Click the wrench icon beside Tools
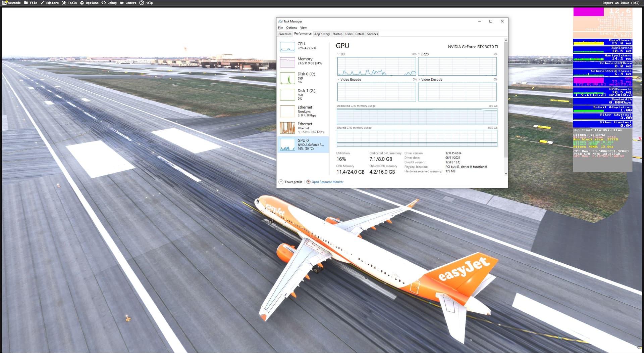 pyautogui.click(x=64, y=3)
